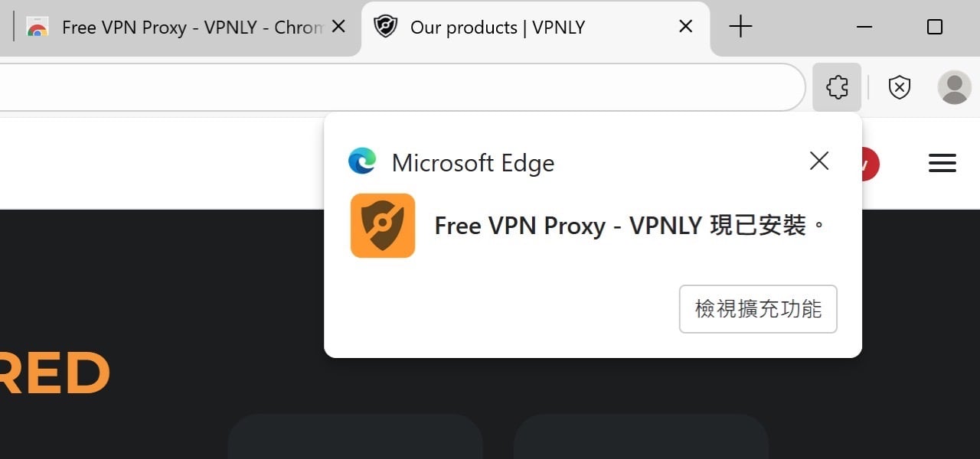Click the red VPNLY logo on the webpage
The width and height of the screenshot is (980, 459).
point(867,163)
